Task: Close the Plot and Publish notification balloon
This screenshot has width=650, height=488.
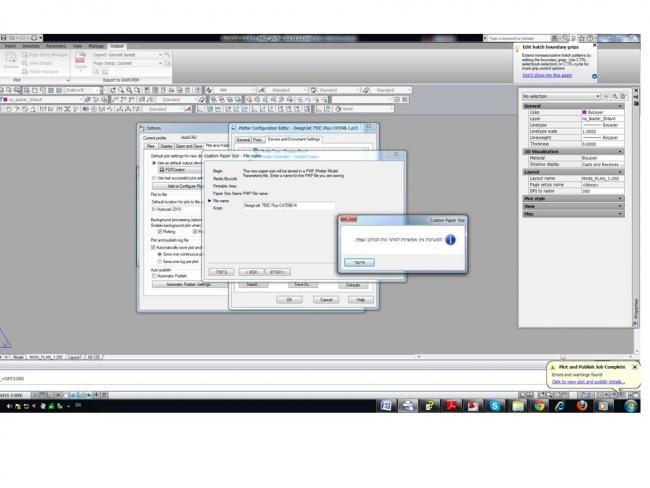Action: (x=634, y=367)
